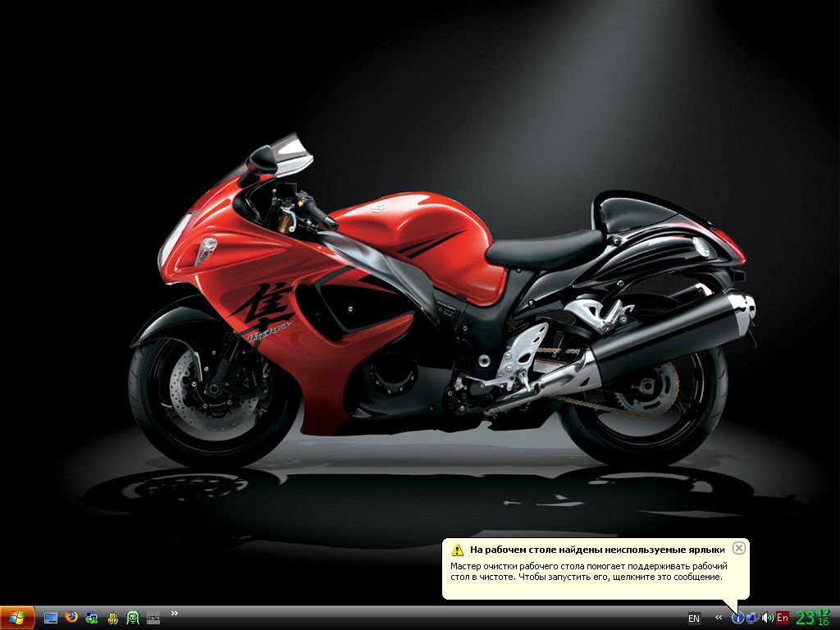Open the network connection tray icon
This screenshot has height=630, width=840.
[753, 618]
